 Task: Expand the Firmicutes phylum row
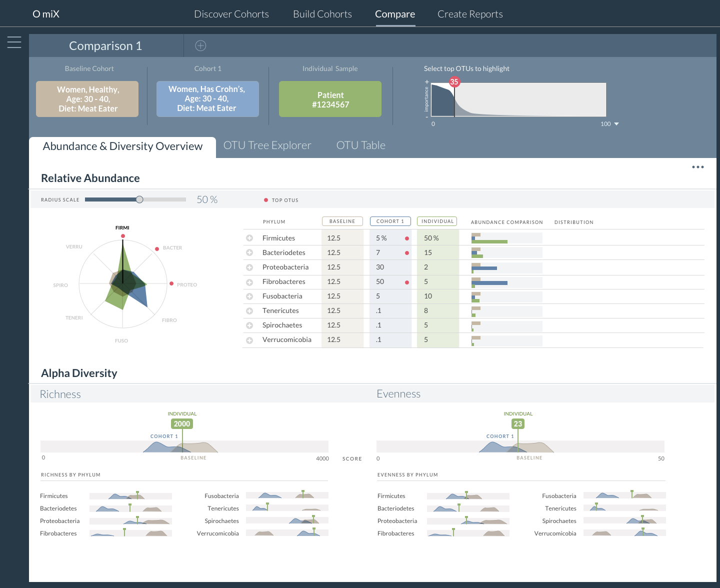[x=249, y=238]
